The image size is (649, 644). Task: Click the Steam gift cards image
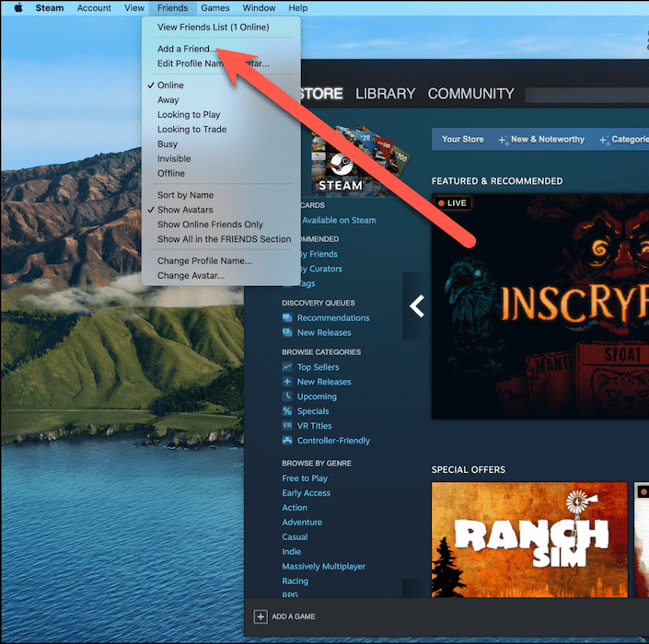point(359,161)
